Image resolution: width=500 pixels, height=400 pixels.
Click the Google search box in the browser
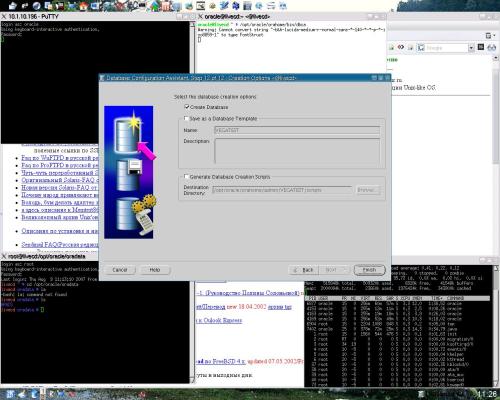click(x=446, y=48)
